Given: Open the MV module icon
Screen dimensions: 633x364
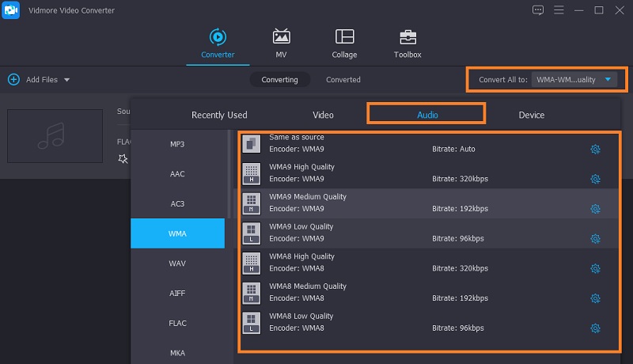Looking at the screenshot, I should coord(281,37).
